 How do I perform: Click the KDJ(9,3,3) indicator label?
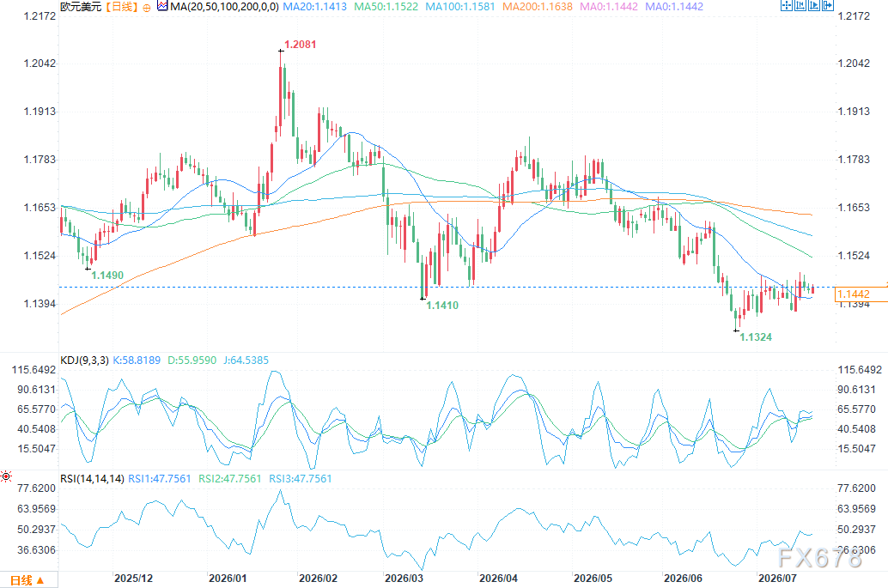click(84, 361)
